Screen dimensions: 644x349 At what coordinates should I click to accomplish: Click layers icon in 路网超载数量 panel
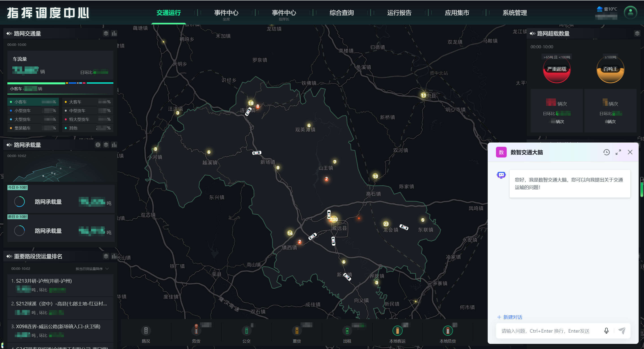click(637, 34)
